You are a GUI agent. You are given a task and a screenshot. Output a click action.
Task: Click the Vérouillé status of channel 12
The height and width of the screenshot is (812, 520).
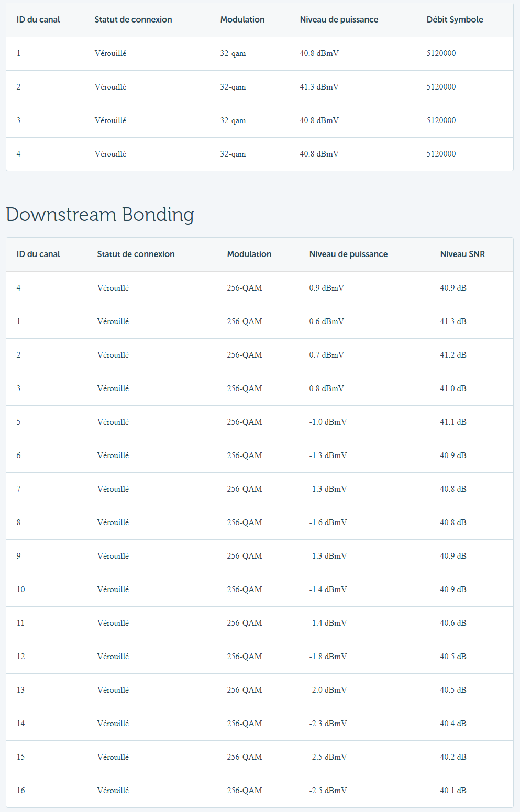point(113,657)
